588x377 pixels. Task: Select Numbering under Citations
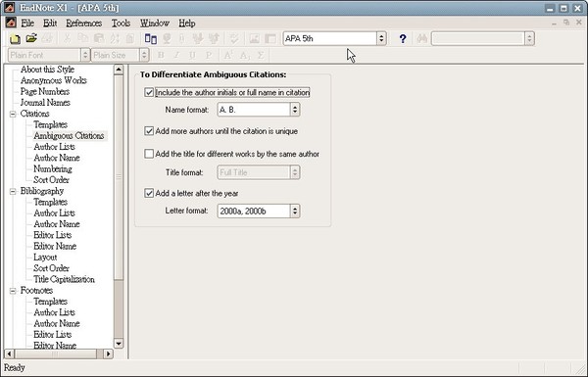pyautogui.click(x=53, y=168)
